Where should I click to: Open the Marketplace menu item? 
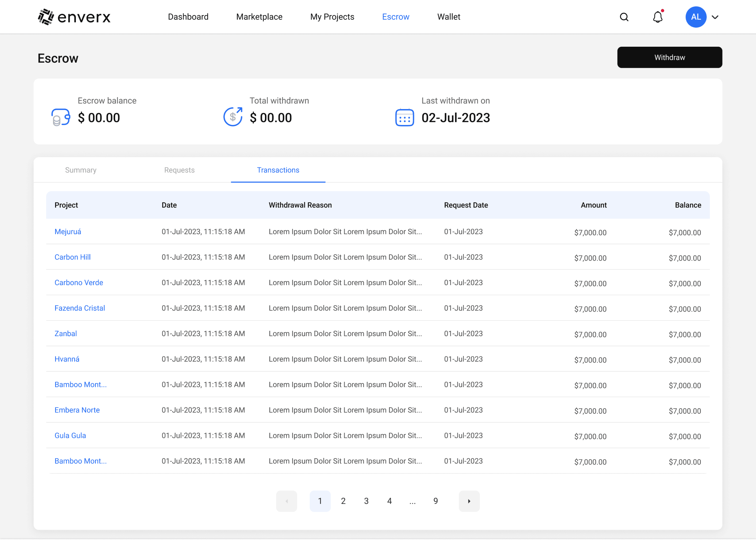[x=259, y=17]
